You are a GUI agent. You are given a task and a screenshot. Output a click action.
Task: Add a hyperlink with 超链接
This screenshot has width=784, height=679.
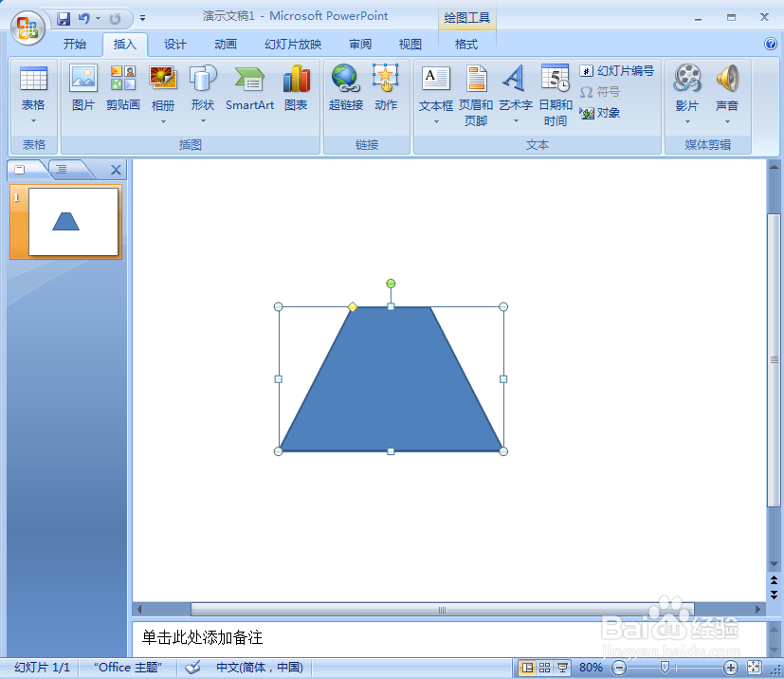tap(345, 88)
